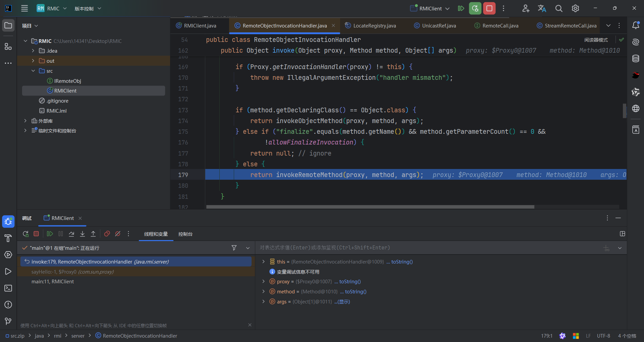
Task: Expand the args variable node
Action: click(x=263, y=301)
